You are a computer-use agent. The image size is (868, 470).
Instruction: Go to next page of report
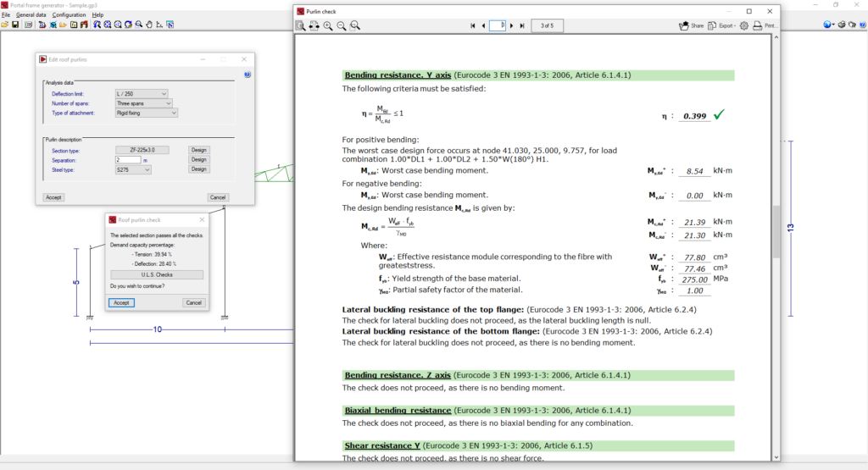511,26
